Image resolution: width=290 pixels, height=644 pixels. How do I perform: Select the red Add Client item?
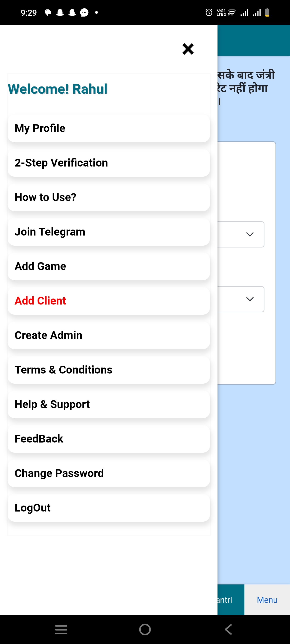pos(109,301)
